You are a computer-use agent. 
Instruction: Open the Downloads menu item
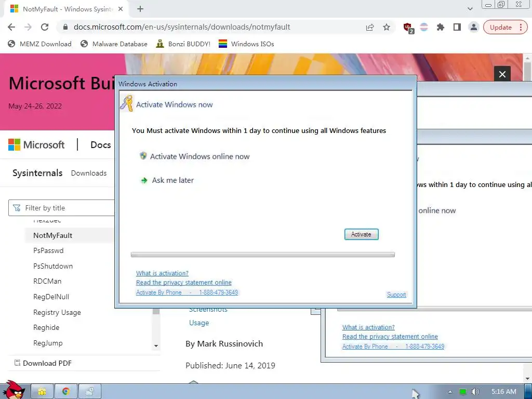click(88, 173)
